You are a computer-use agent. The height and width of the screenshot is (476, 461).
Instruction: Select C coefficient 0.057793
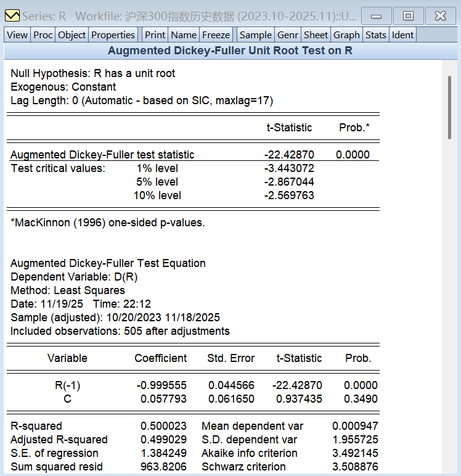(x=163, y=398)
